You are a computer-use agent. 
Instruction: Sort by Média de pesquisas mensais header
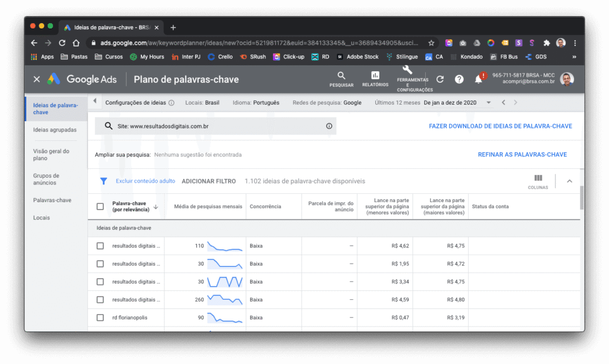coord(208,206)
